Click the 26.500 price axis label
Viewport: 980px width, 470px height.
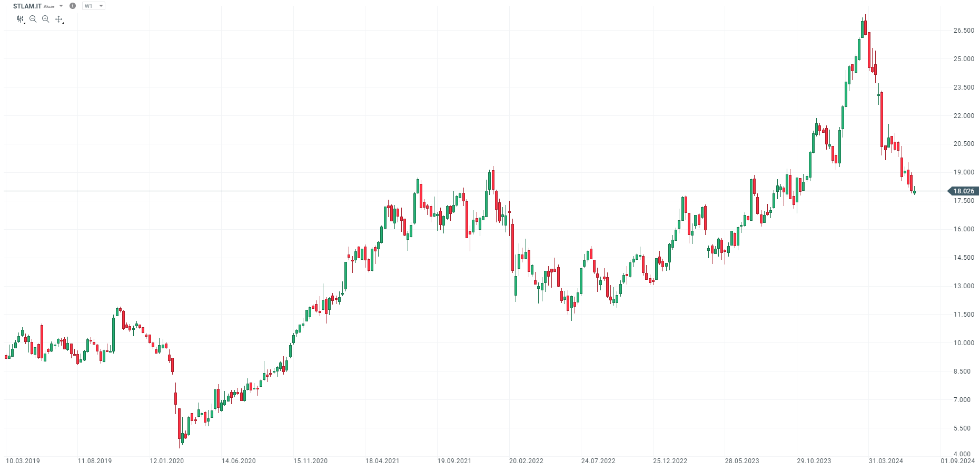coord(964,31)
